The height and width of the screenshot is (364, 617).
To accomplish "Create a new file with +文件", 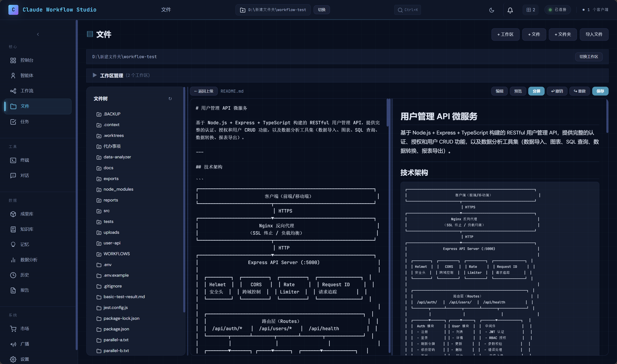I will 534,34.
